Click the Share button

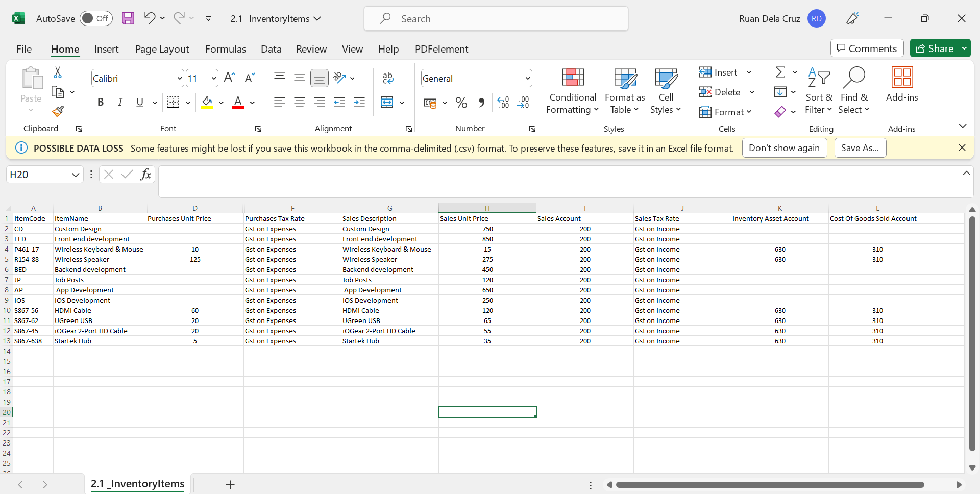click(x=935, y=48)
